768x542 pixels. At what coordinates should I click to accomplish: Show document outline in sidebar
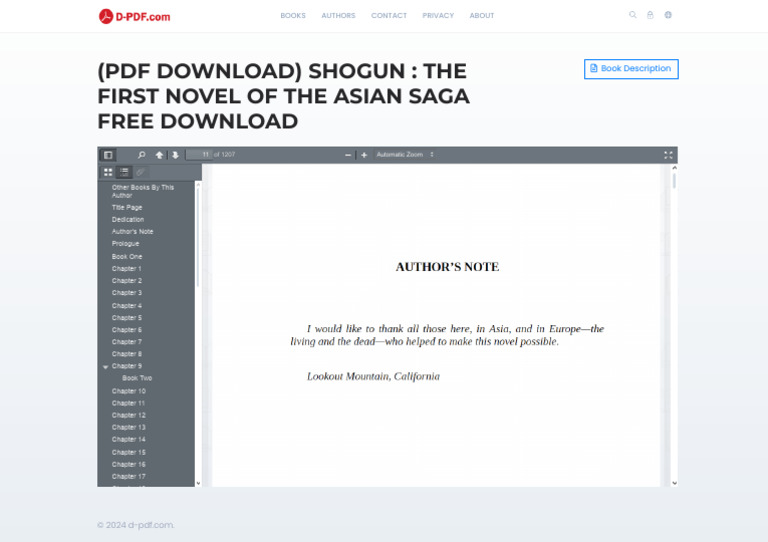pos(124,172)
